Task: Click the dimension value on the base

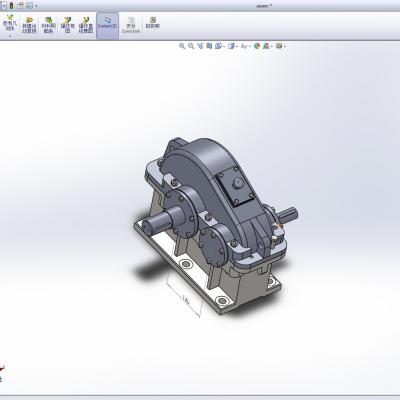Action: (x=186, y=299)
